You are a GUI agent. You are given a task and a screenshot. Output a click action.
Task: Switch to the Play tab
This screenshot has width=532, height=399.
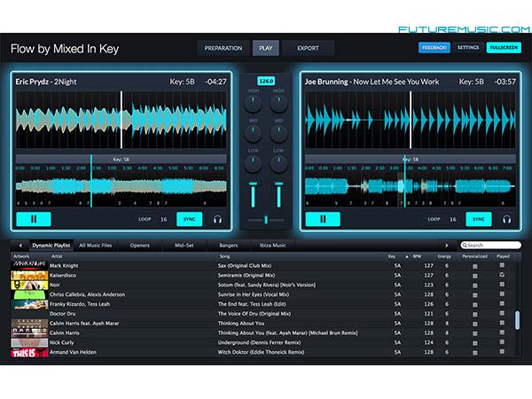[x=266, y=48]
